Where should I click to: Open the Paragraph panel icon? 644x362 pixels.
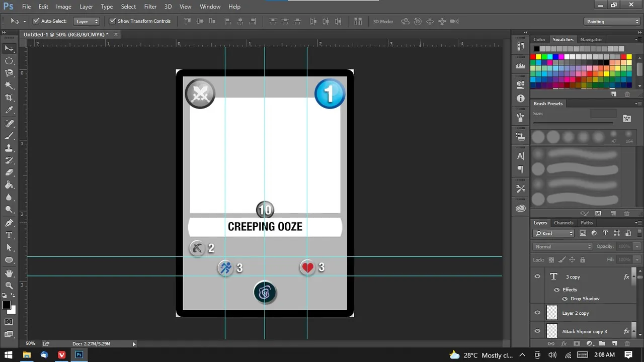(521, 169)
